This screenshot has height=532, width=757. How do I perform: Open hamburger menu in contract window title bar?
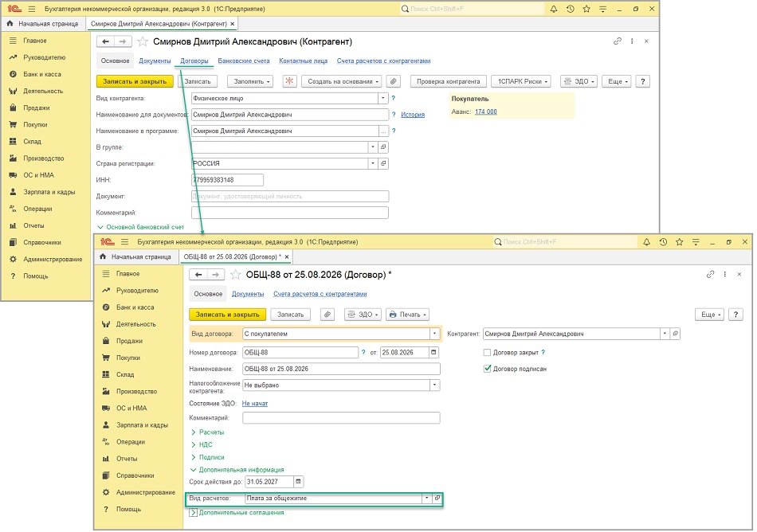[124, 242]
